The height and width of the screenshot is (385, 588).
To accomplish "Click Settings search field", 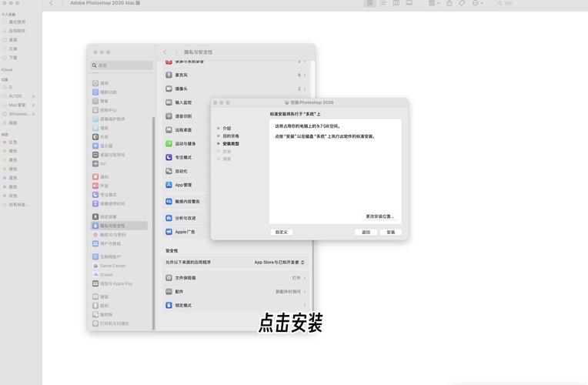I will [122, 65].
